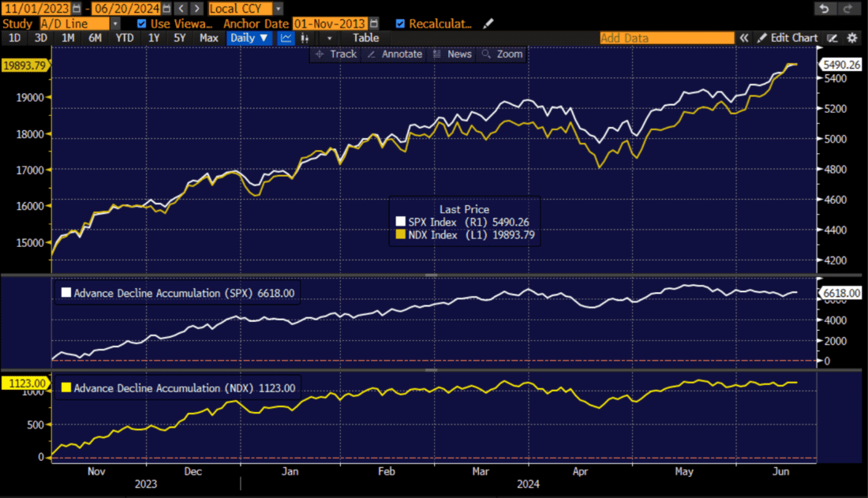The image size is (868, 498).
Task: Collapse the toolbar using the double chevron
Action: click(x=744, y=37)
